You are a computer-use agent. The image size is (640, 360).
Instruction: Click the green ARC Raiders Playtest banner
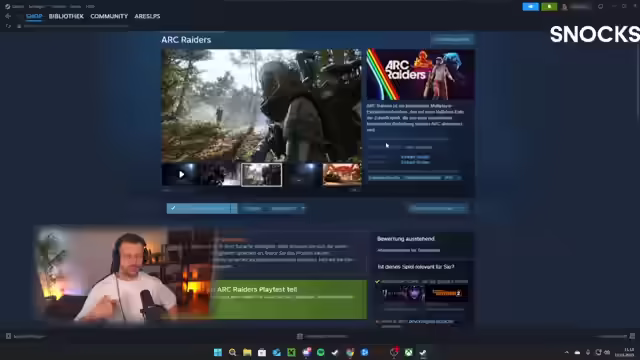click(x=289, y=299)
